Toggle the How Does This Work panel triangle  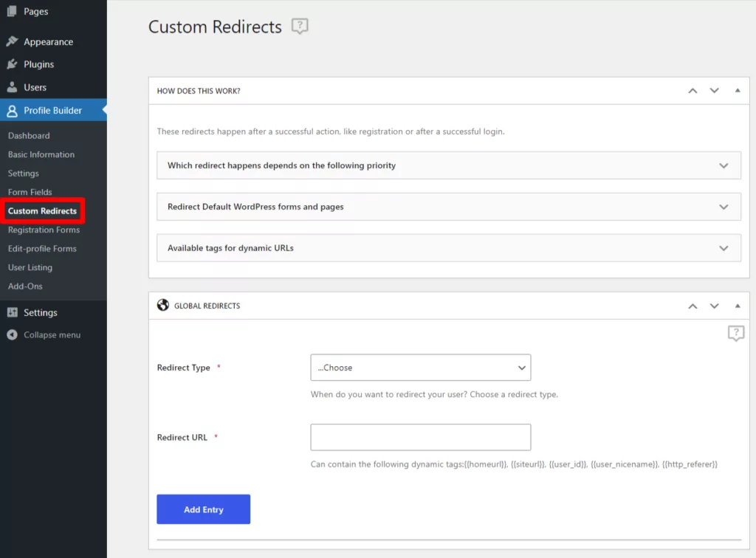(x=737, y=91)
